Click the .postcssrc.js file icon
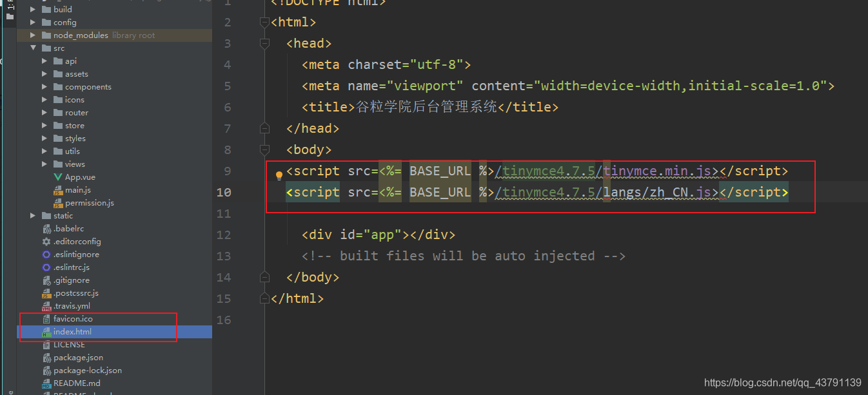 click(46, 293)
